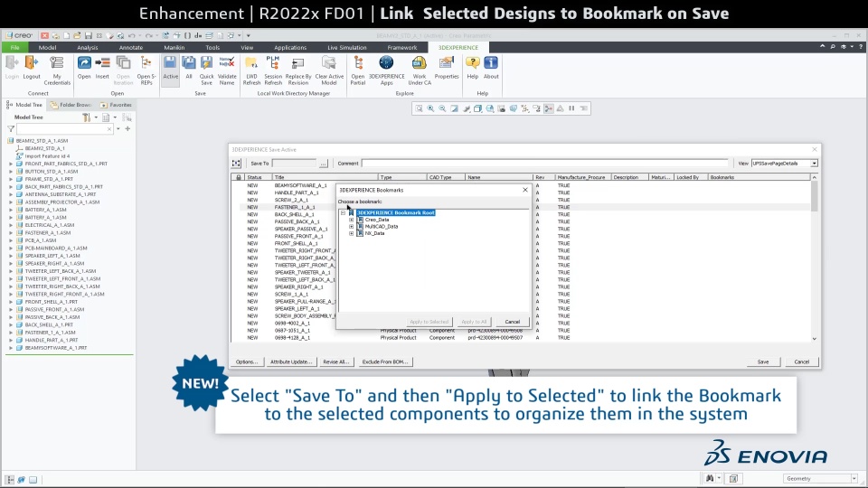Click the Title column header
The image size is (868, 488).
pyautogui.click(x=325, y=177)
